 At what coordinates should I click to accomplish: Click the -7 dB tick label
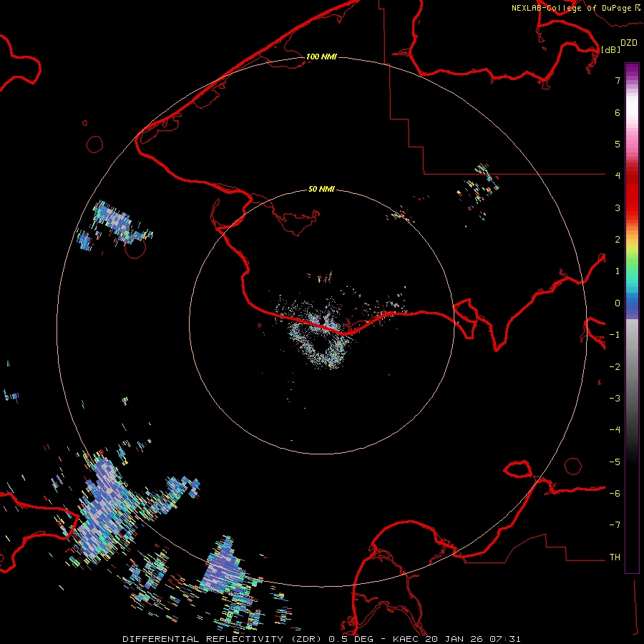pyautogui.click(x=615, y=525)
